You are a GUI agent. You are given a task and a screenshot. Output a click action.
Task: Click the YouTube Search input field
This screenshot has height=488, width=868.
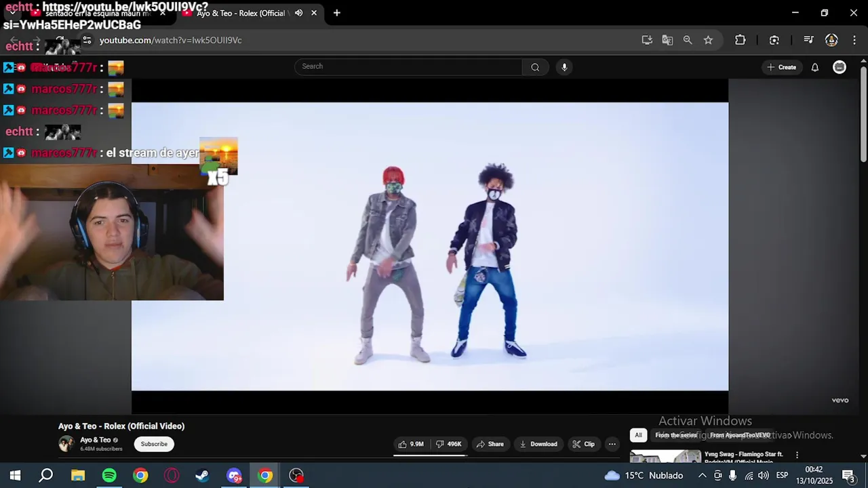point(408,66)
